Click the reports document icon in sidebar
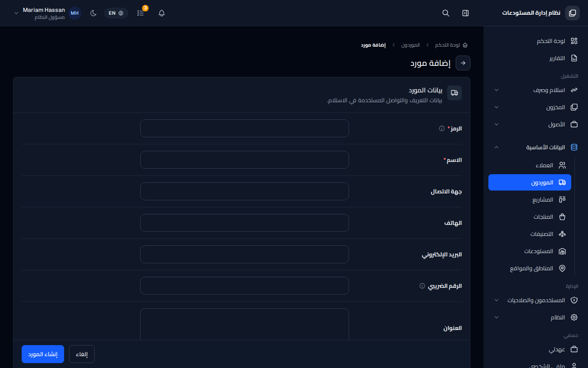 pos(574,58)
